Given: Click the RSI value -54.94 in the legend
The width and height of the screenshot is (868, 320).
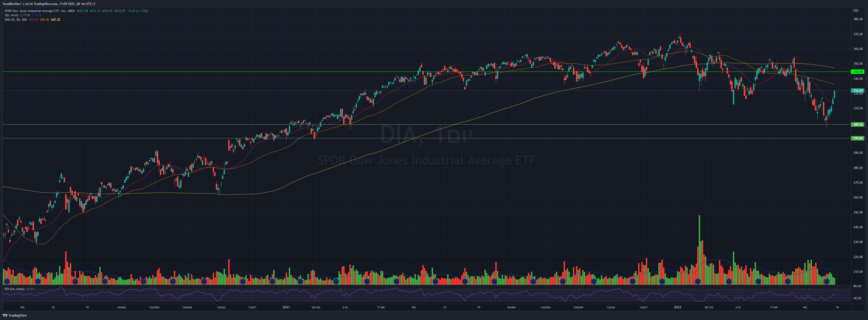Looking at the screenshot, I should click(x=30, y=289).
